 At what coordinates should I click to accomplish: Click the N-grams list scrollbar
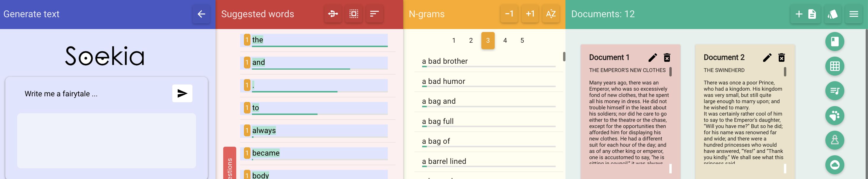pos(564,57)
